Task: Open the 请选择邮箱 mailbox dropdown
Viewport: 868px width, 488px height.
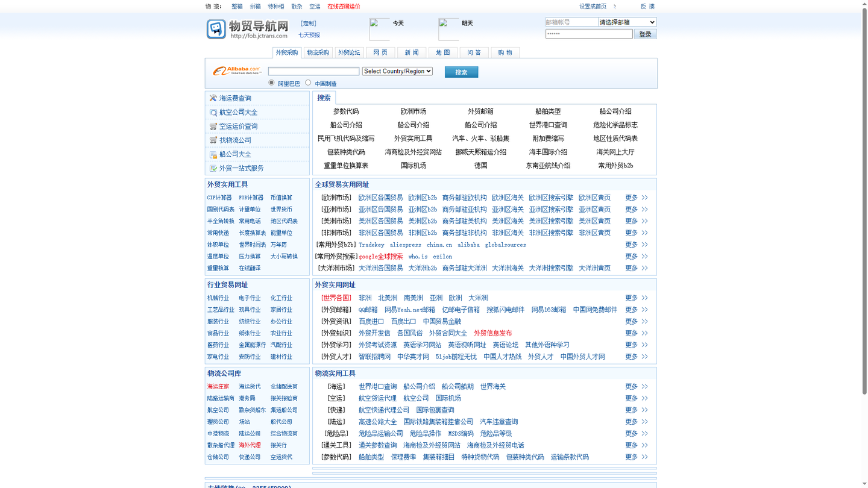Action: 627,22
